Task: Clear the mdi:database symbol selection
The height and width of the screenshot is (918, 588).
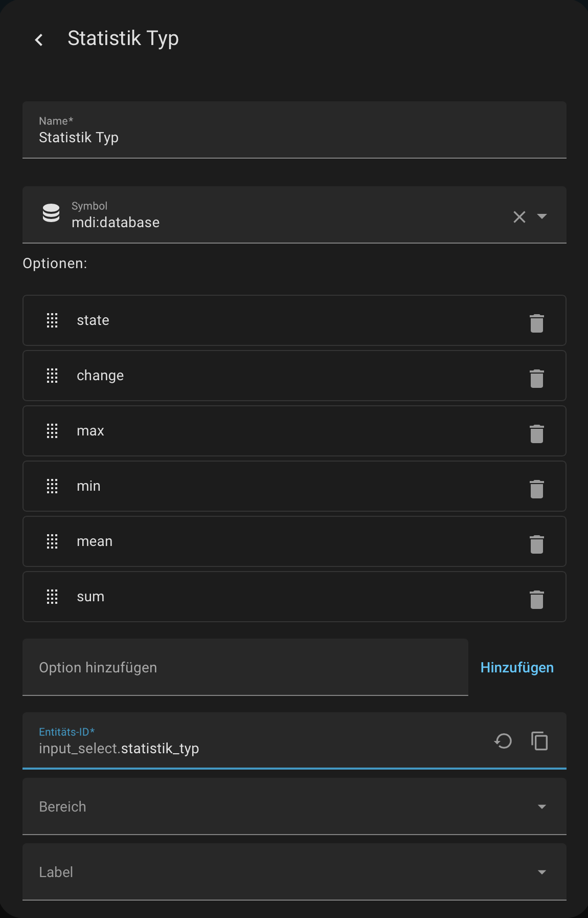Action: [519, 216]
